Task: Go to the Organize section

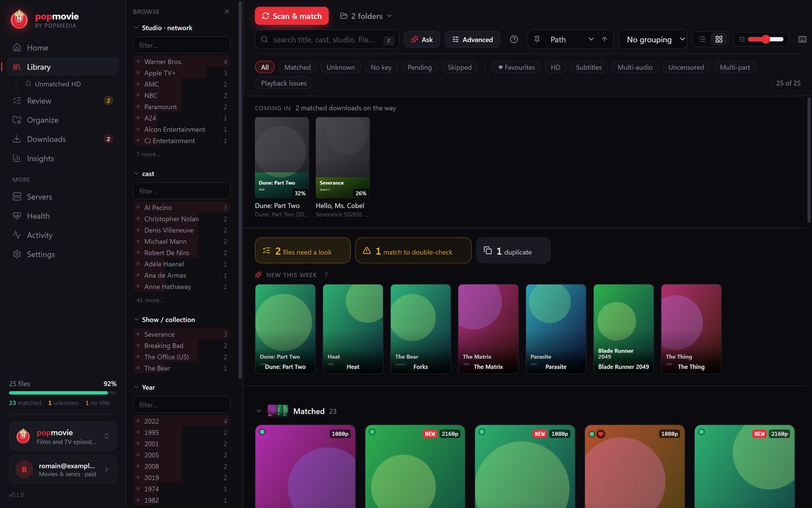Action: coord(63,120)
